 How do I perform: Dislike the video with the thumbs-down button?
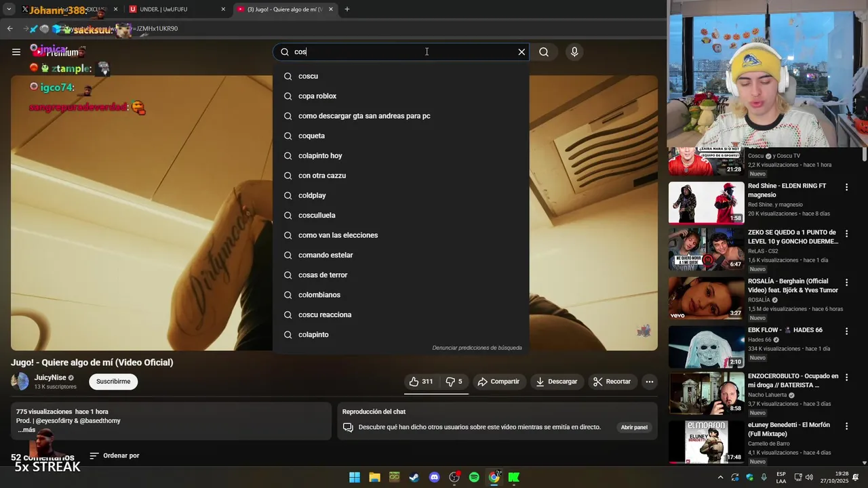pyautogui.click(x=454, y=382)
